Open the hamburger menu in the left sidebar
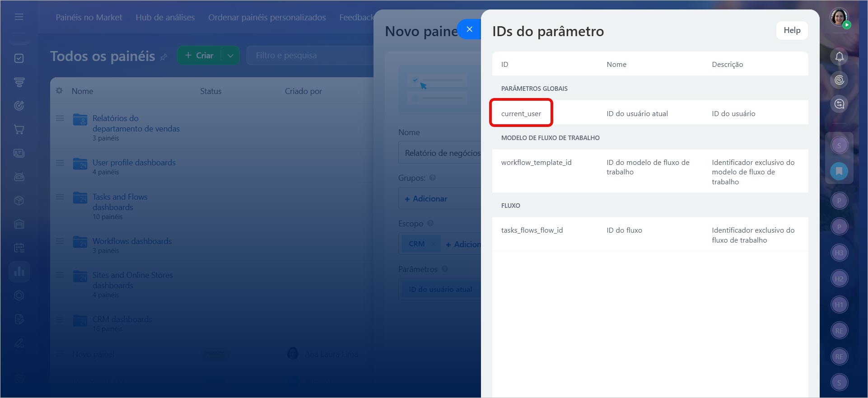The height and width of the screenshot is (398, 868). click(19, 17)
